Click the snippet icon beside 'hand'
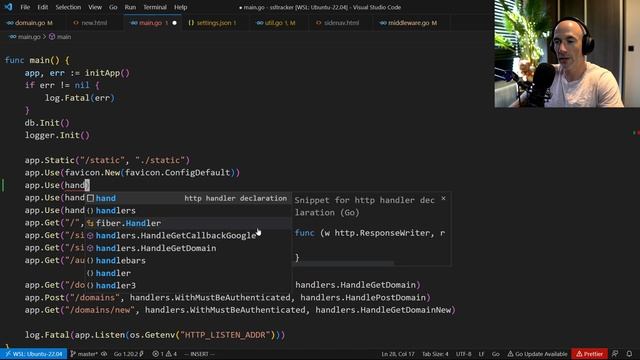Image resolution: width=640 pixels, height=360 pixels. point(90,198)
